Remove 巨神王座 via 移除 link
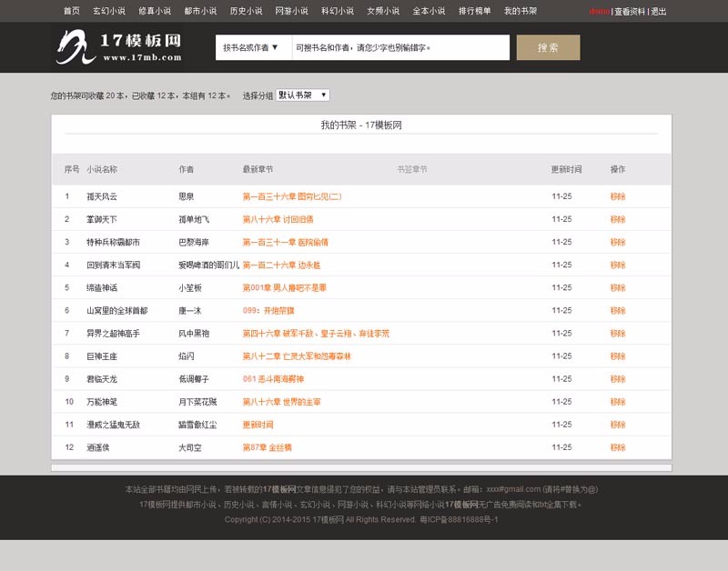 (x=618, y=356)
